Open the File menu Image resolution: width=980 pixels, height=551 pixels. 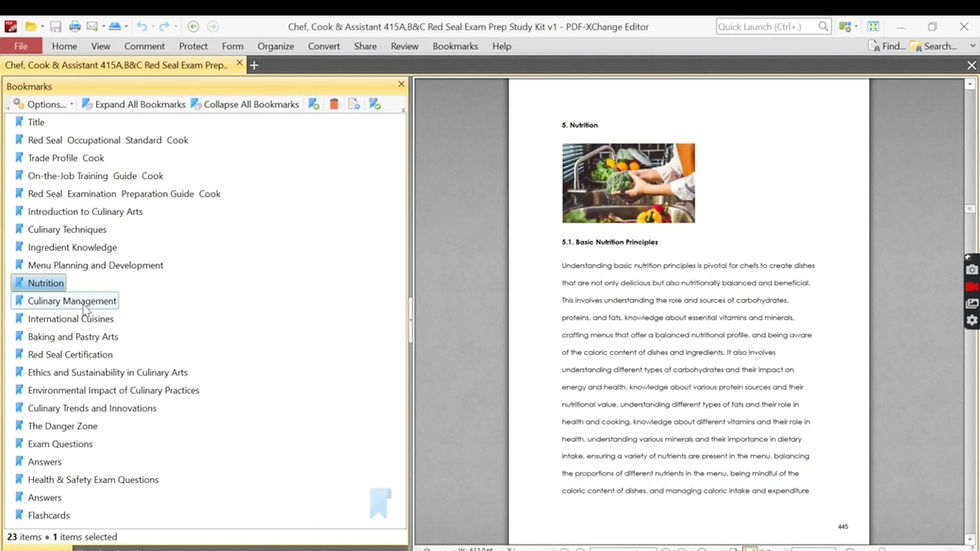pos(21,46)
